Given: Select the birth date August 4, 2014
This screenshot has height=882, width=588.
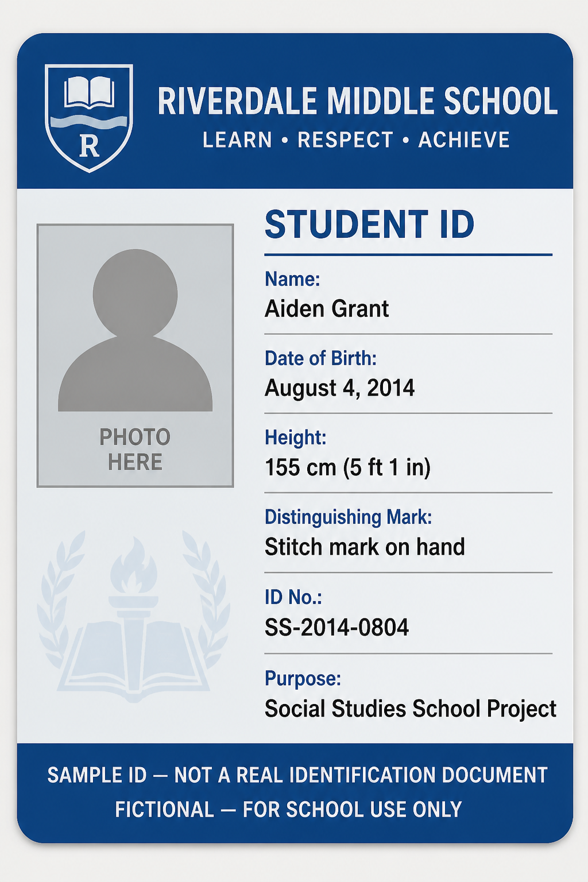Looking at the screenshot, I should point(340,389).
